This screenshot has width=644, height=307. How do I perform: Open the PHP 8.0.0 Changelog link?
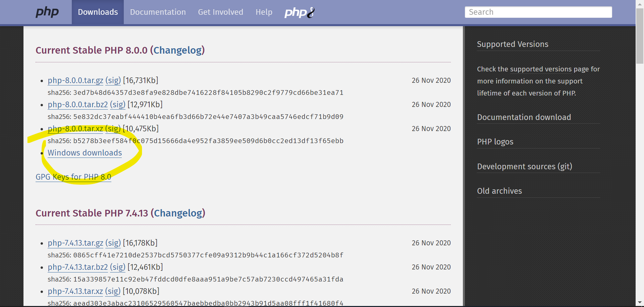(177, 50)
